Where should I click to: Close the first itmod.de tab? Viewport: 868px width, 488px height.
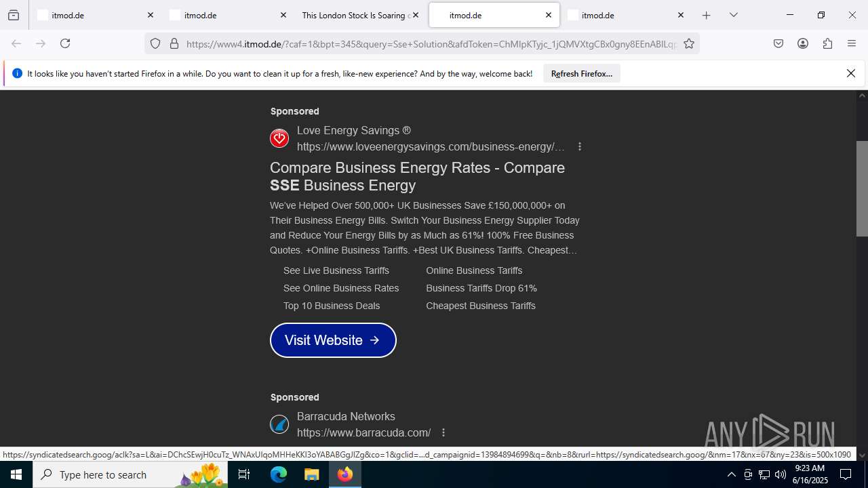click(x=151, y=15)
